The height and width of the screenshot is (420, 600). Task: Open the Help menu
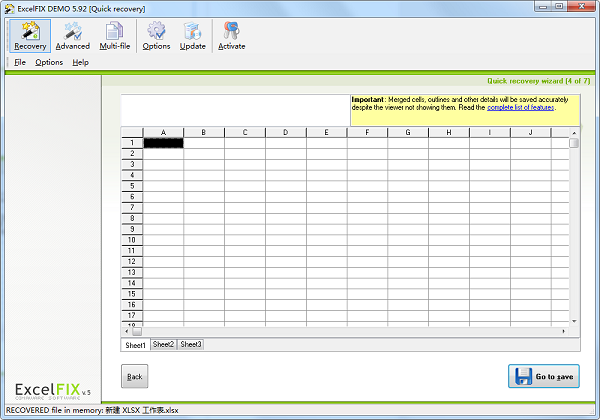(x=80, y=62)
